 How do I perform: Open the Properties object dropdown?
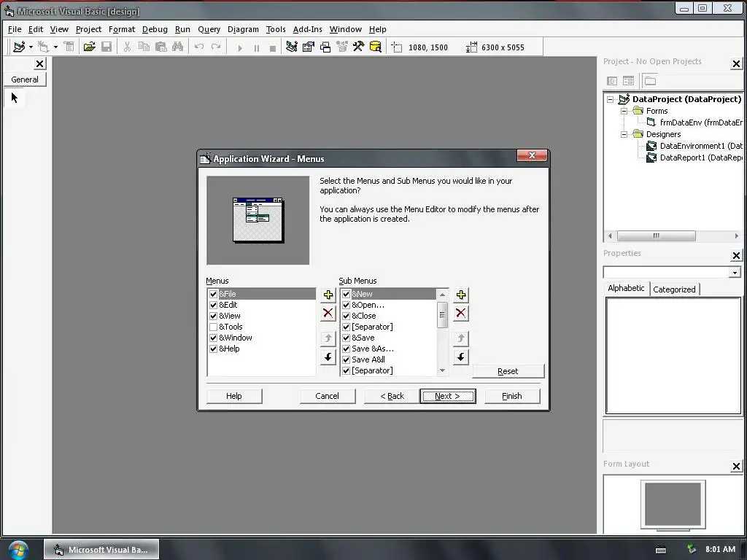pyautogui.click(x=735, y=273)
